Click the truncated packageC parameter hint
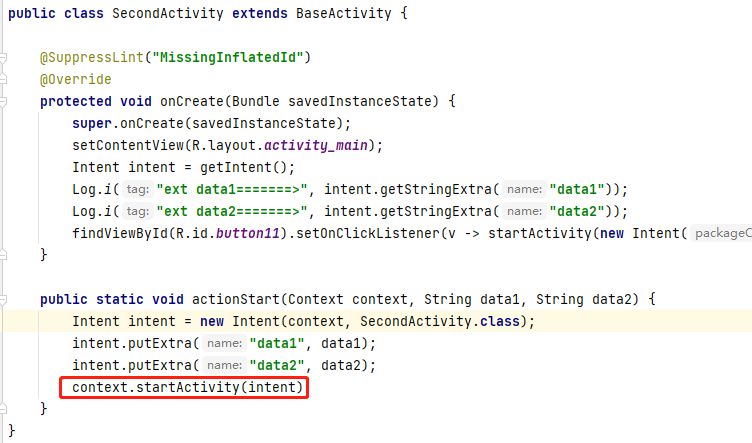The width and height of the screenshot is (752, 443). (x=720, y=233)
